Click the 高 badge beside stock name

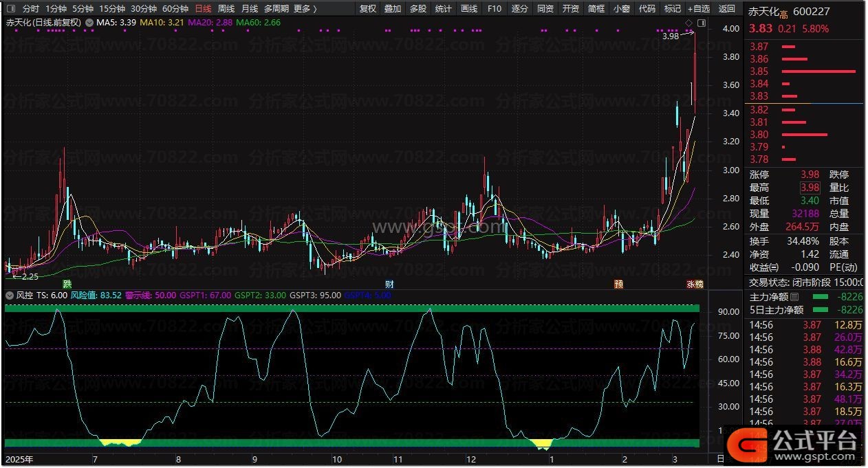pyautogui.click(x=783, y=13)
